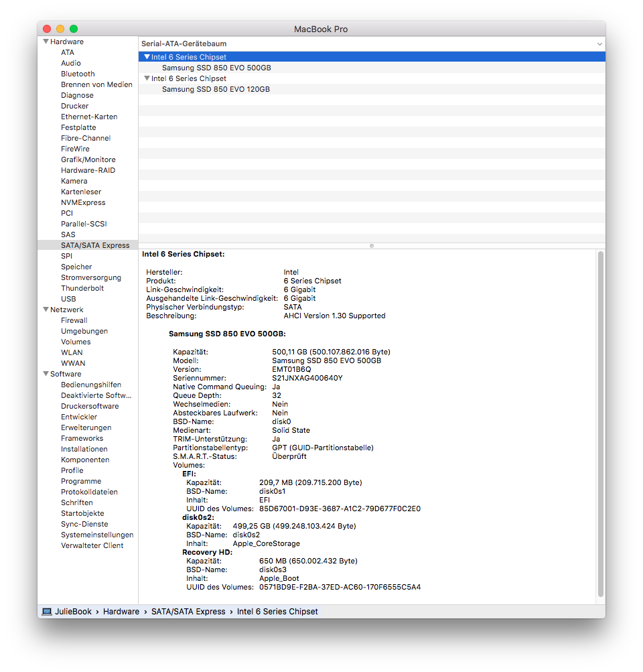This screenshot has height=672, width=643.
Task: Select Entwickler entry
Action: tap(79, 417)
